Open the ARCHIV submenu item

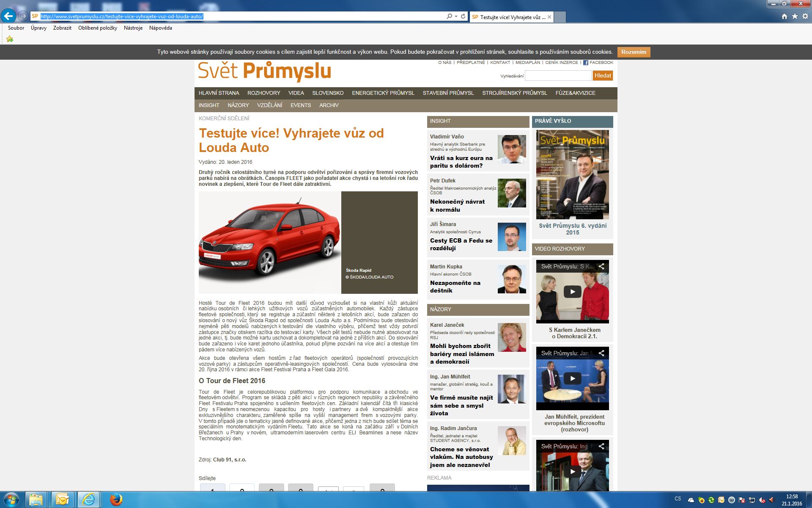[x=329, y=105]
